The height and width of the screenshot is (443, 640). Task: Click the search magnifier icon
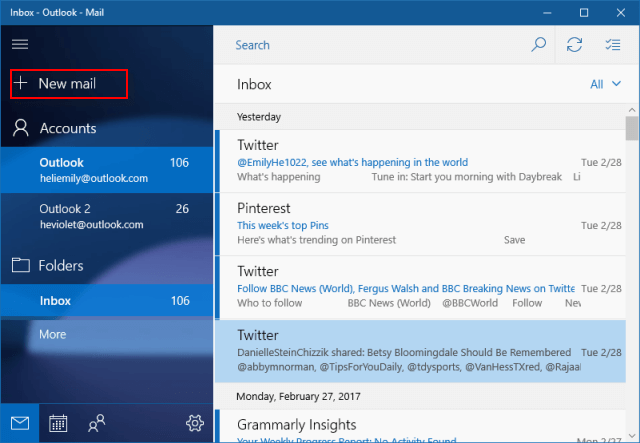coord(538,44)
